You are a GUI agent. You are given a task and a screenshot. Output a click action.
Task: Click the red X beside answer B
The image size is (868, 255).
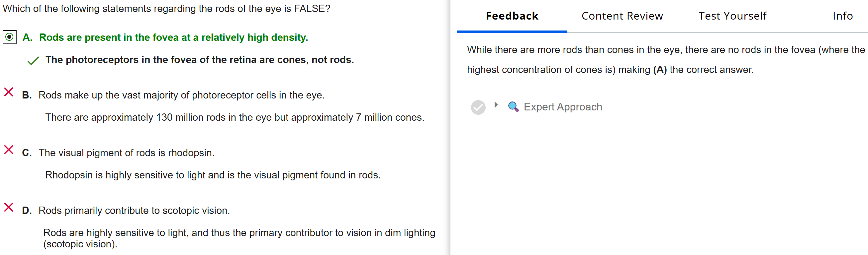(8, 92)
